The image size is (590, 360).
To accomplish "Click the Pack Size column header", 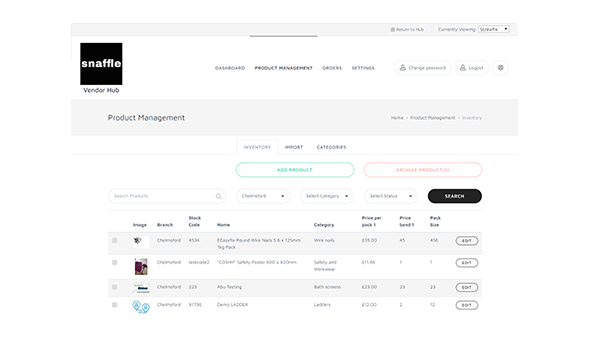I will 435,221.
